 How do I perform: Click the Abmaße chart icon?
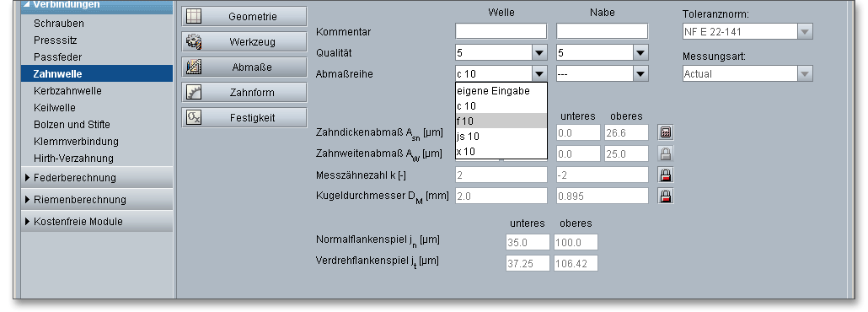pos(194,67)
